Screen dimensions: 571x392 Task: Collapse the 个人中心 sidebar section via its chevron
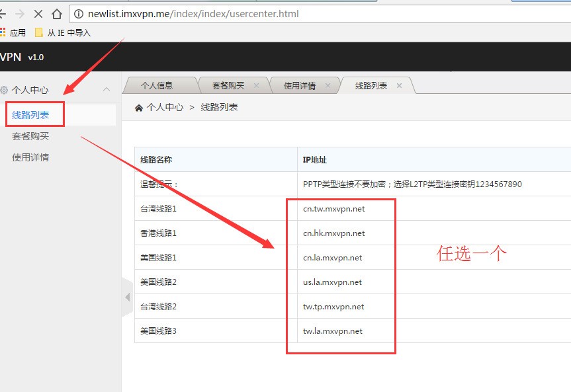click(x=107, y=90)
